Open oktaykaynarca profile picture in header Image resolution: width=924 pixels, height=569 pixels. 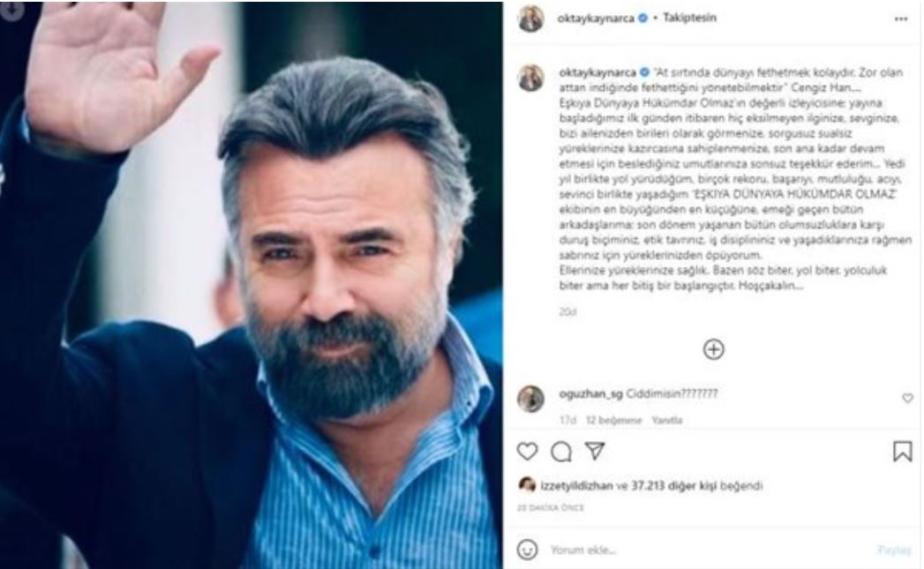pos(530,19)
